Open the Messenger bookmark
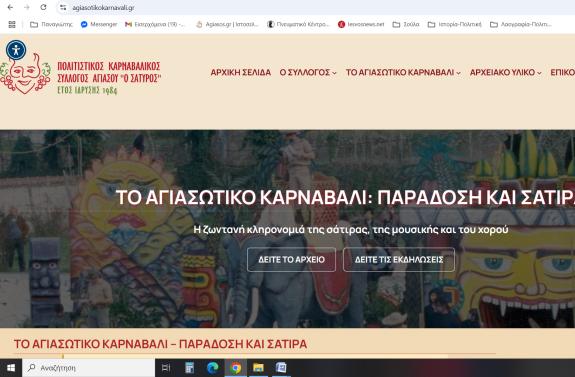 click(99, 25)
